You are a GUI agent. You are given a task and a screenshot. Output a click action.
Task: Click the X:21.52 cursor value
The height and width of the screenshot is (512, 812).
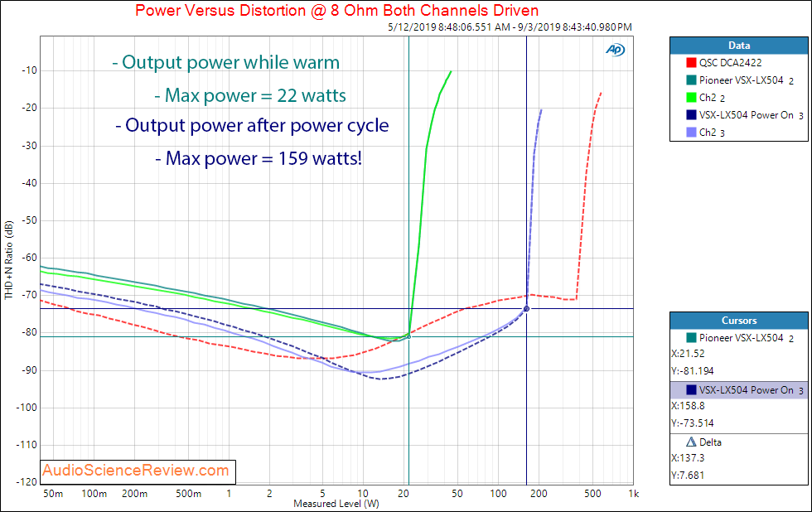[x=688, y=354]
